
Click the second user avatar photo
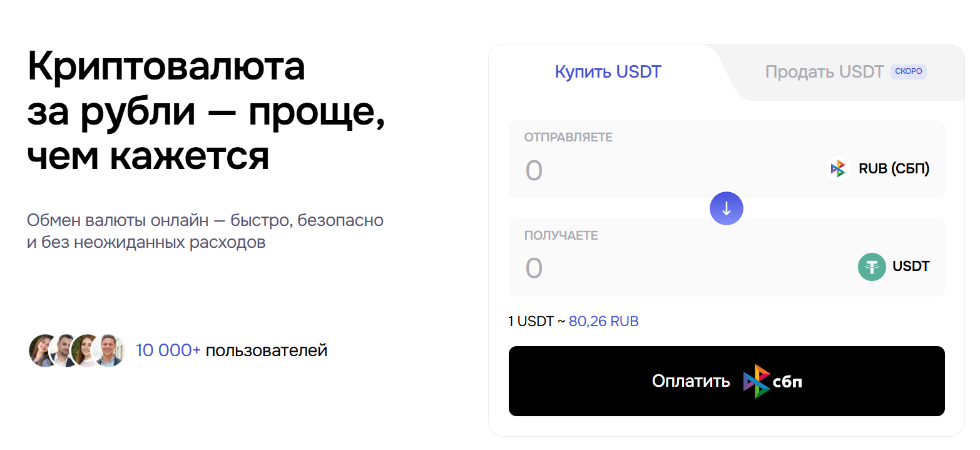[64, 350]
